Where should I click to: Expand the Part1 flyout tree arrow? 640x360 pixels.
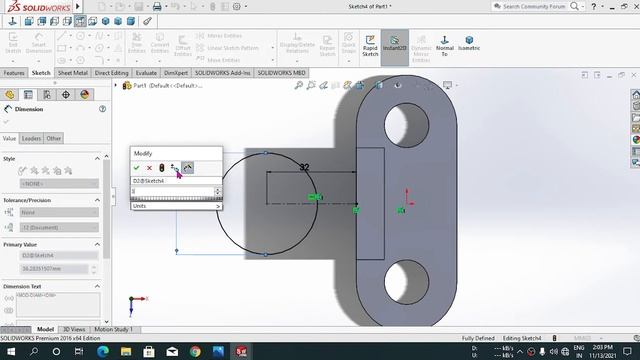[x=116, y=85]
